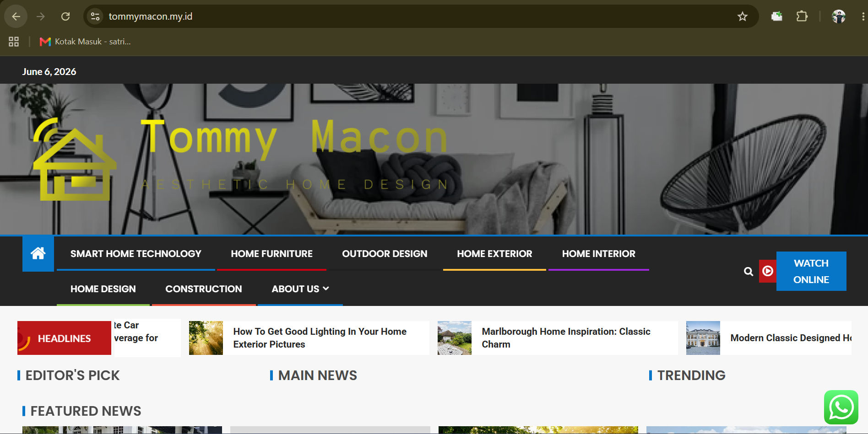Screen dimensions: 868x434
Task: Click the Watch Online button
Action: coord(811,271)
